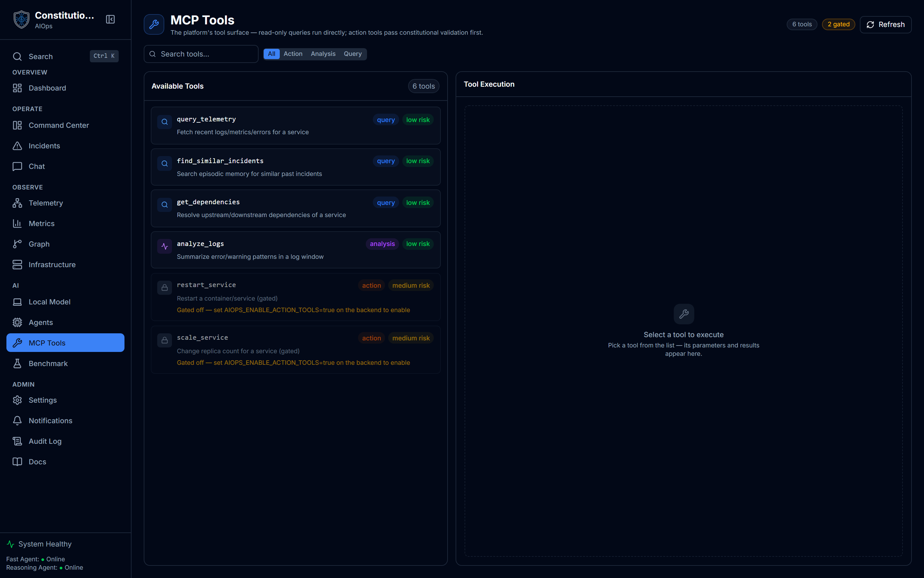Image resolution: width=924 pixels, height=578 pixels.
Task: Open Local Model page
Action: click(65, 302)
